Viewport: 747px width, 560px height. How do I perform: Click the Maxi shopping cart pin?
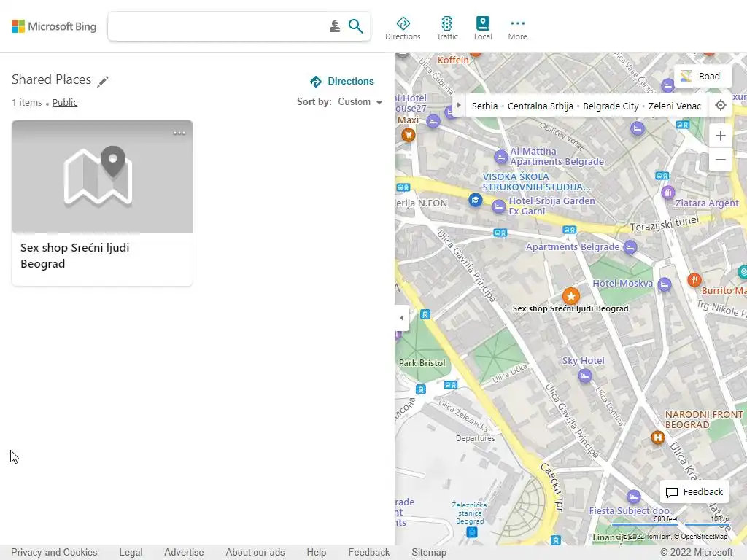pyautogui.click(x=408, y=135)
